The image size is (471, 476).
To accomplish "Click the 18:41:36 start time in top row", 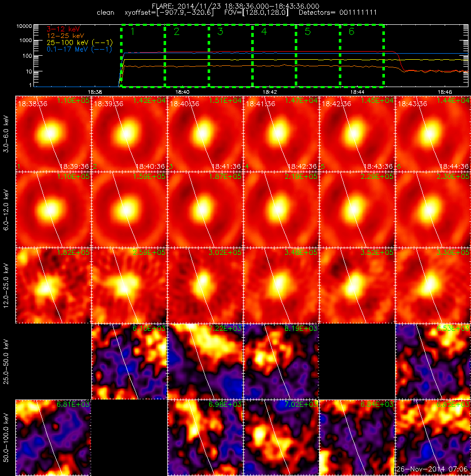I will (260, 104).
